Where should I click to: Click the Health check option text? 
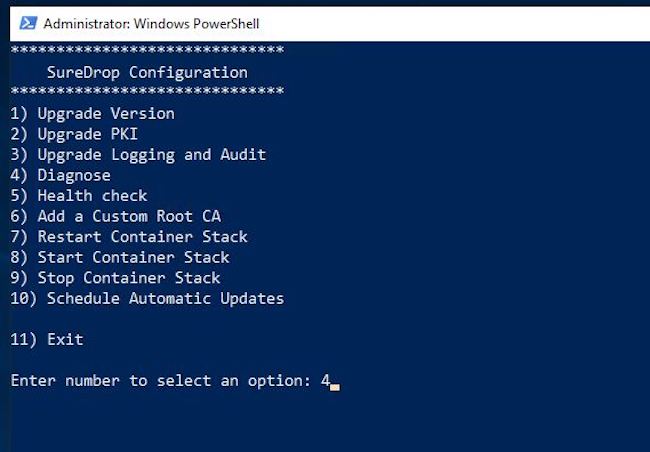click(79, 195)
